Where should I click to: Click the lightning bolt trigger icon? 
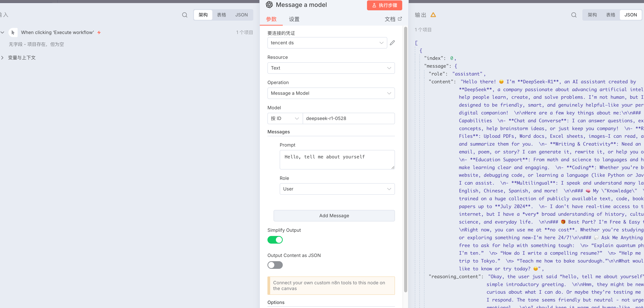click(x=99, y=32)
